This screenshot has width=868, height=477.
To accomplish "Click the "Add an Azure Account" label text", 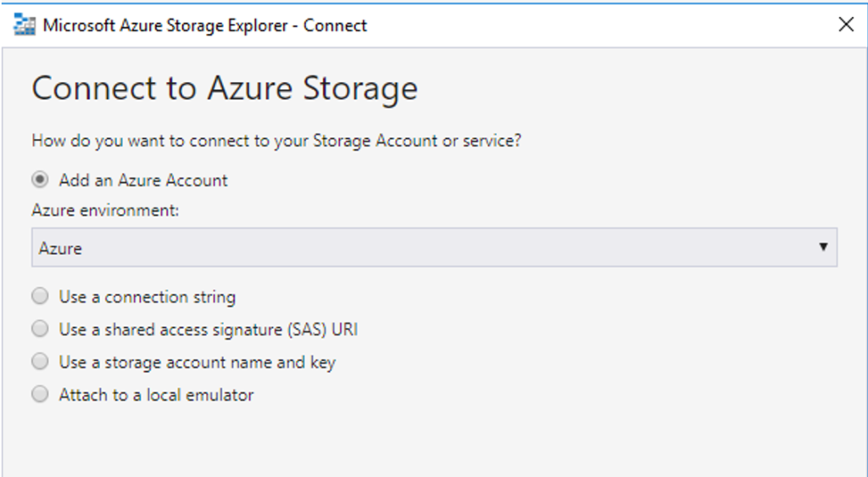I will 143,180.
